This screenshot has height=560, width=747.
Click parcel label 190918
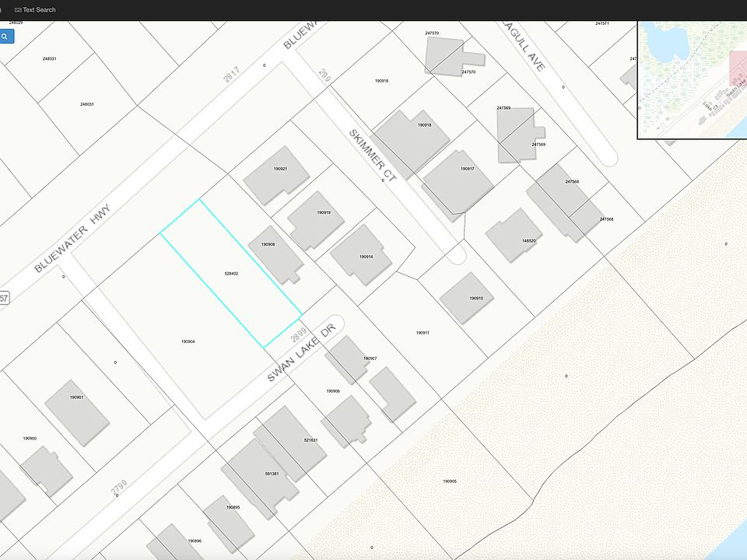click(x=425, y=124)
